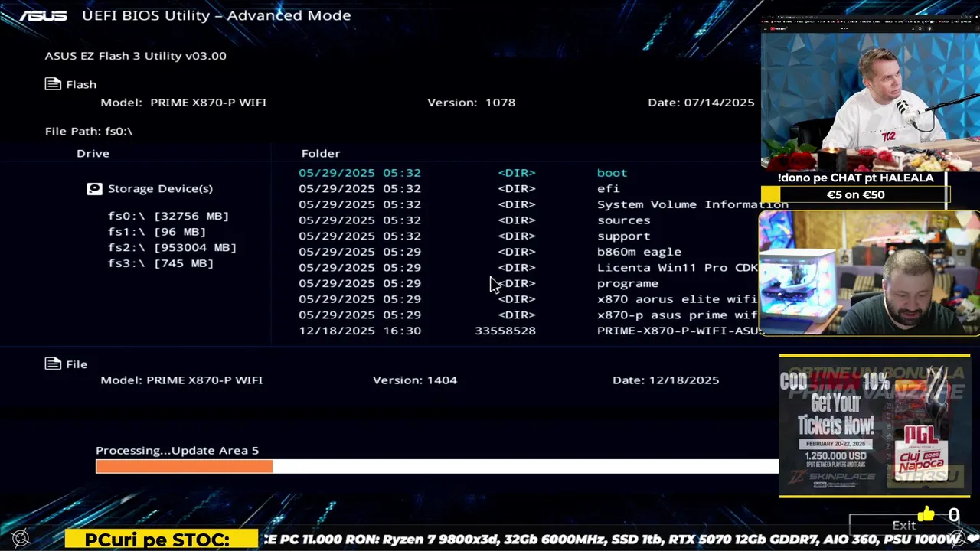The image size is (980, 551).
Task: Click the 12/18/2025 16:30 timestamp
Action: (360, 331)
